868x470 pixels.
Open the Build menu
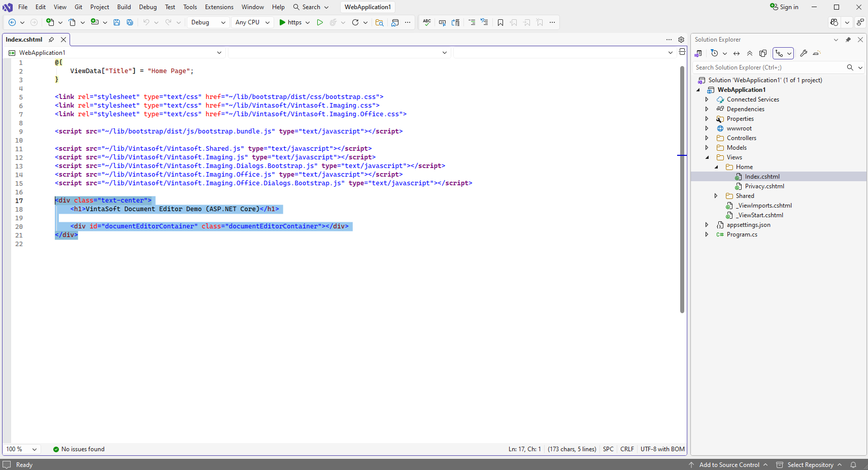(x=124, y=7)
